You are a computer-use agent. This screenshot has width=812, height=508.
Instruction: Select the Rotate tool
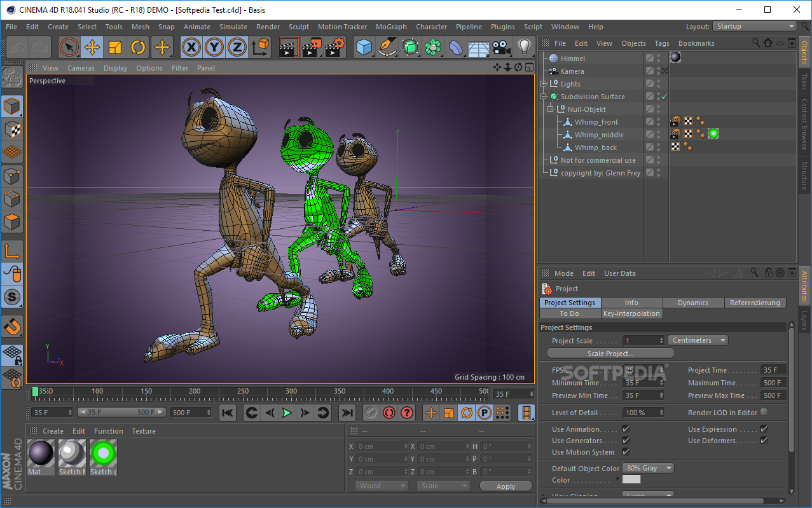point(139,47)
